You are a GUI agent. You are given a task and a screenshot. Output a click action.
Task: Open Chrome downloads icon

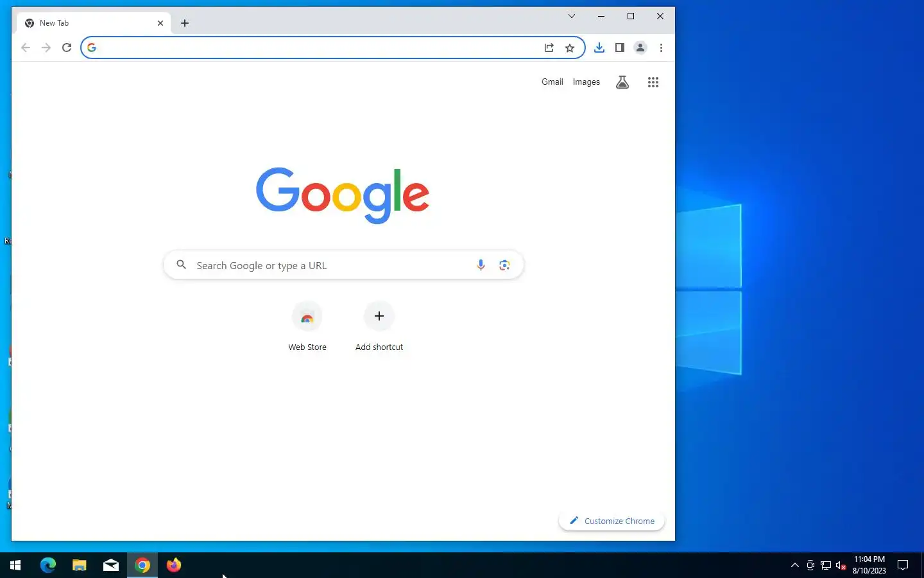coord(599,48)
